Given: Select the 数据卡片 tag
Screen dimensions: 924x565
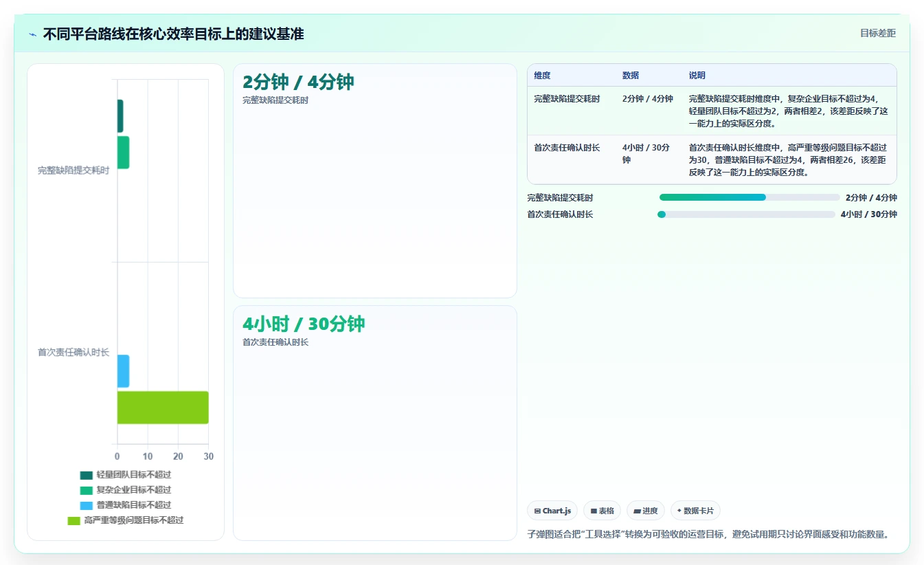Looking at the screenshot, I should 695,511.
